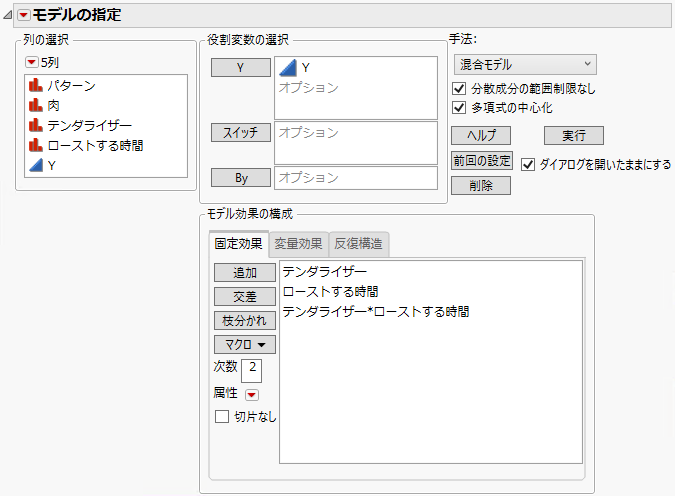Switch to the 変量効果 tab
The width and height of the screenshot is (675, 496).
tap(298, 243)
